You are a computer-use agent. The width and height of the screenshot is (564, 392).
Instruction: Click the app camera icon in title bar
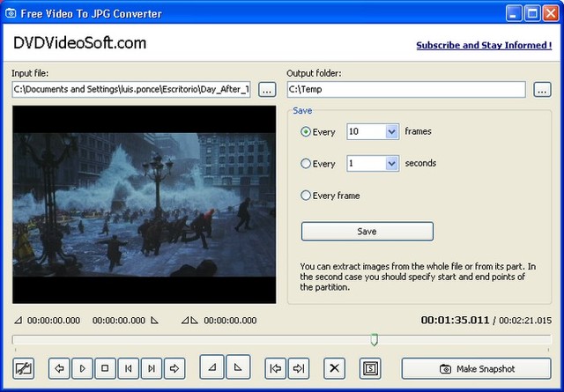(11, 13)
